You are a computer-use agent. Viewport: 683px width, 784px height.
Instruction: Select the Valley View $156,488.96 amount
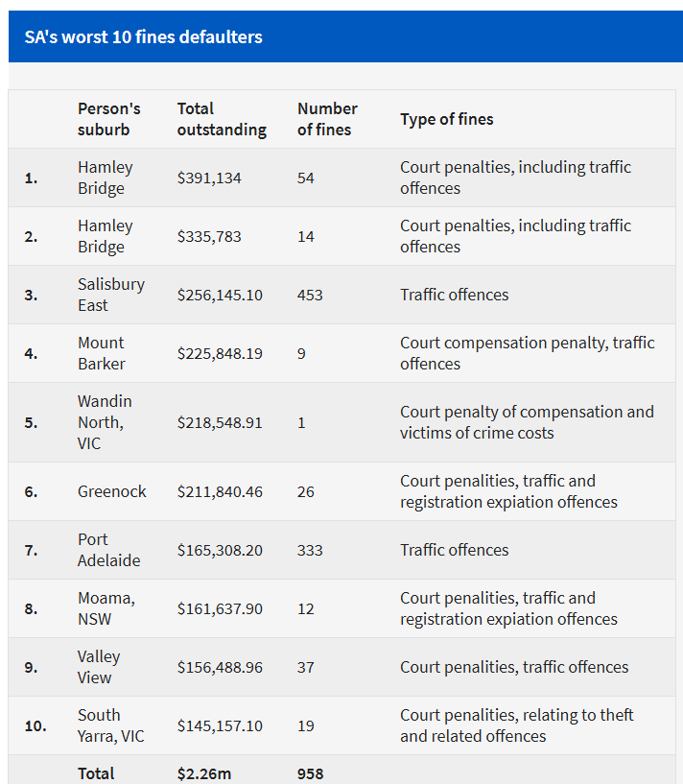pyautogui.click(x=220, y=667)
